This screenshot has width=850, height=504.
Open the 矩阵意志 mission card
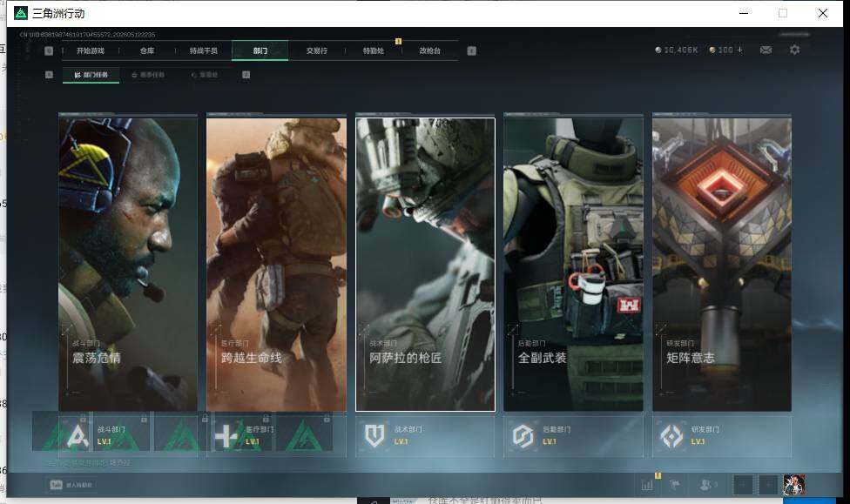pos(722,265)
